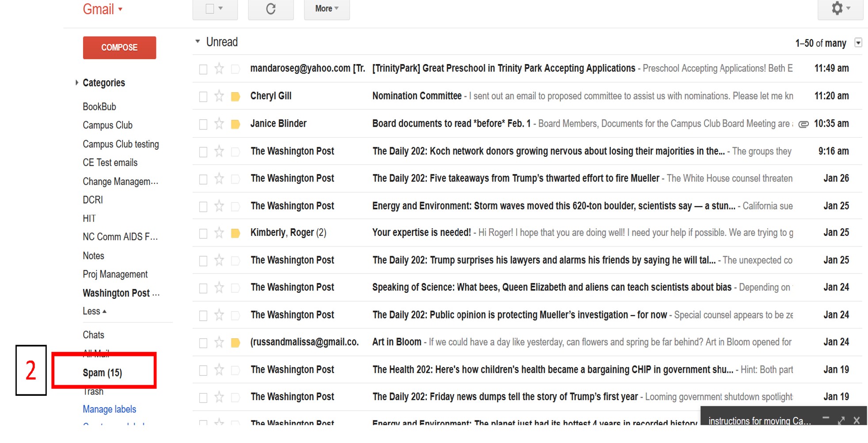Screen dimensions: 868x443
Task: Open the Nomination Committee email
Action: 527,96
